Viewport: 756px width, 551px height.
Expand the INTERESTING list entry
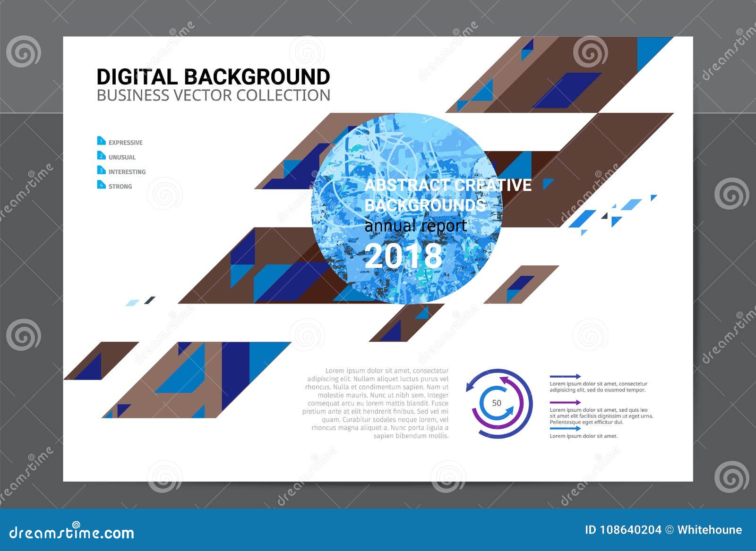click(x=127, y=171)
